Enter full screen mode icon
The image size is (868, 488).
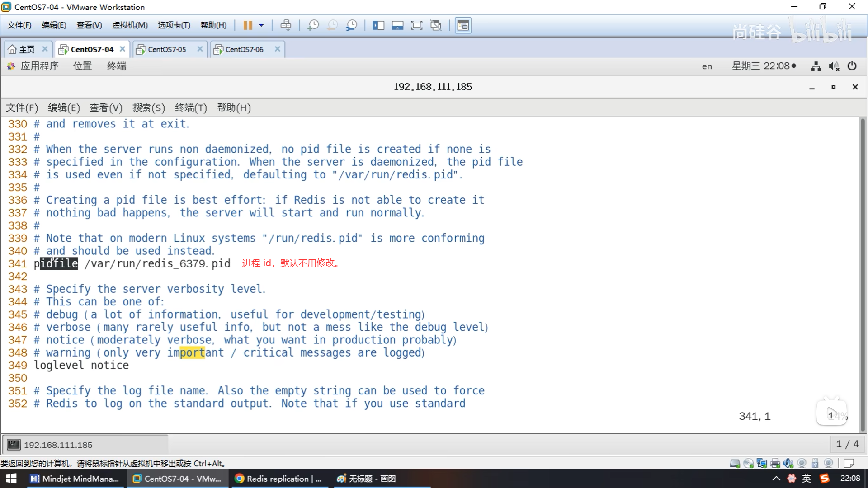point(416,25)
